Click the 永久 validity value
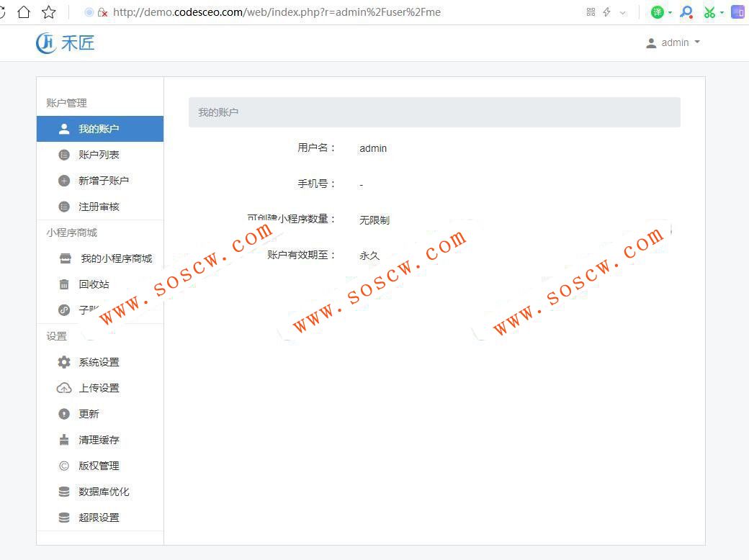749x560 pixels. tap(369, 256)
